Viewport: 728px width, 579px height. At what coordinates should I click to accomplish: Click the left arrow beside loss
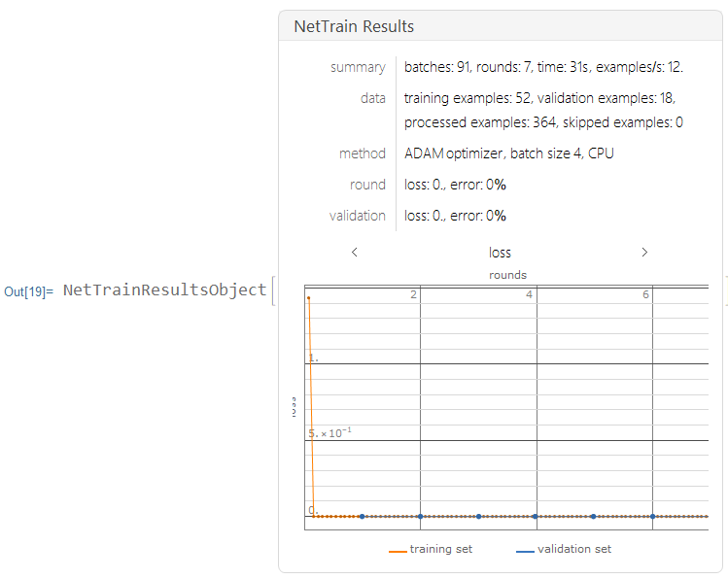(x=354, y=252)
